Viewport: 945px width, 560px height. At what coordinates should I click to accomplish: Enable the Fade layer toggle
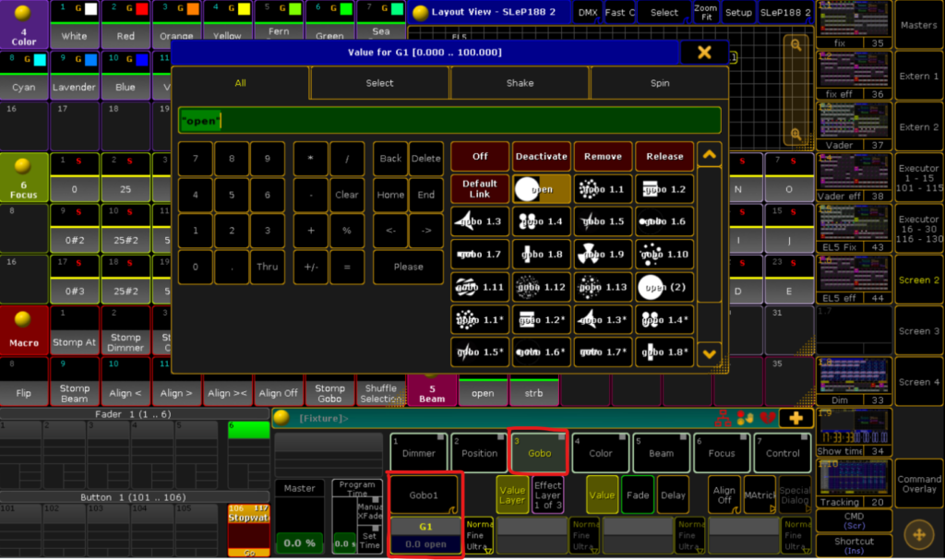[x=637, y=494]
